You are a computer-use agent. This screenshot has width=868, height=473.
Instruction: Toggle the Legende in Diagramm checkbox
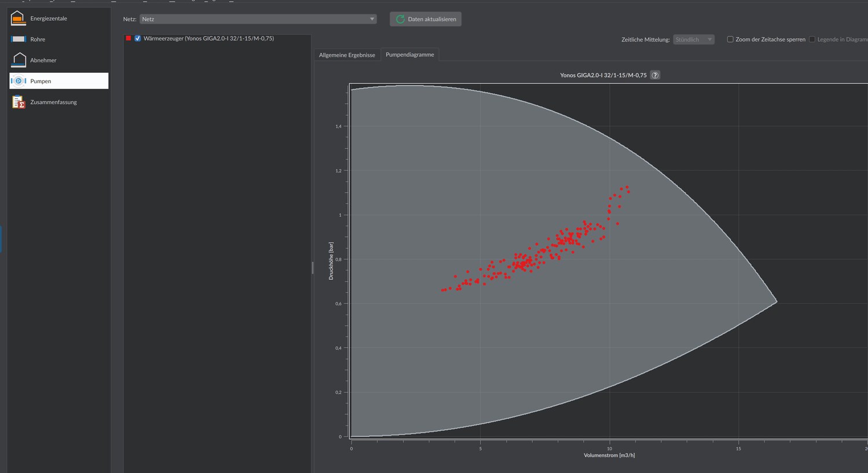tap(812, 39)
